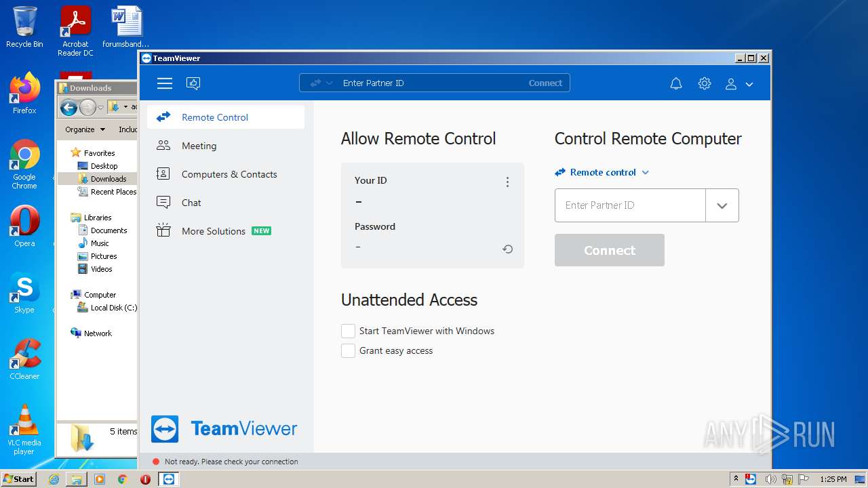Select Computer in navigation pane
This screenshot has width=868, height=488.
[100, 295]
